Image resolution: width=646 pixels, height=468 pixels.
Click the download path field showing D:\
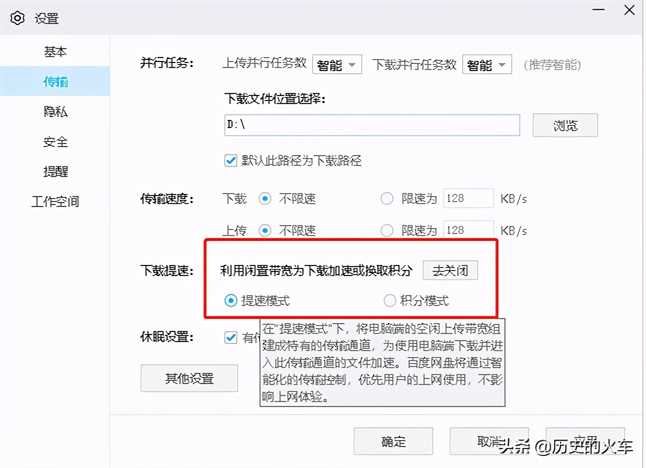coord(372,125)
